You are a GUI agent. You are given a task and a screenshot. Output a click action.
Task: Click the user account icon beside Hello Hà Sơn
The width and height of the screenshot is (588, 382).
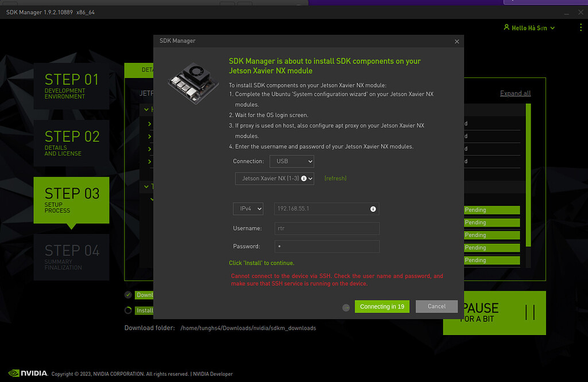tap(506, 27)
